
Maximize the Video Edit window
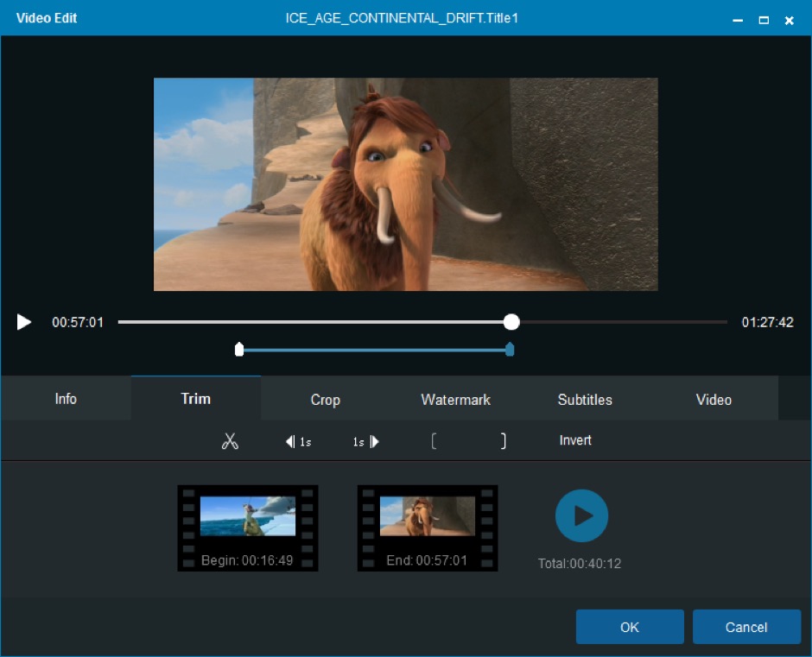point(764,20)
